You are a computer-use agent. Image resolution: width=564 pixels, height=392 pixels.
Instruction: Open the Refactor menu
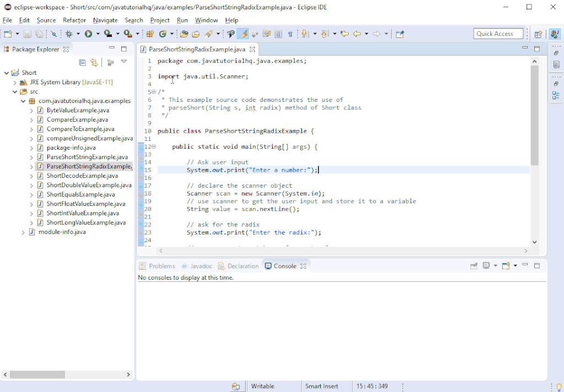pos(74,20)
